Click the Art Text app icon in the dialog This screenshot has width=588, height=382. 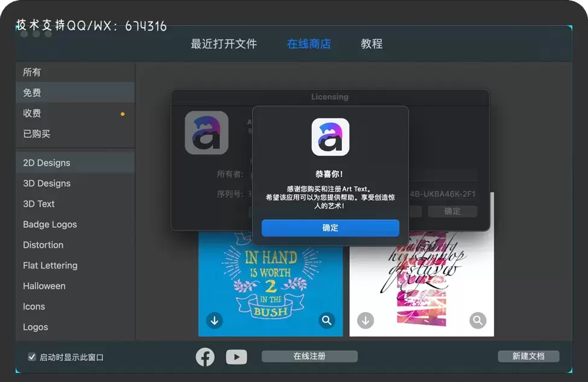coord(330,137)
